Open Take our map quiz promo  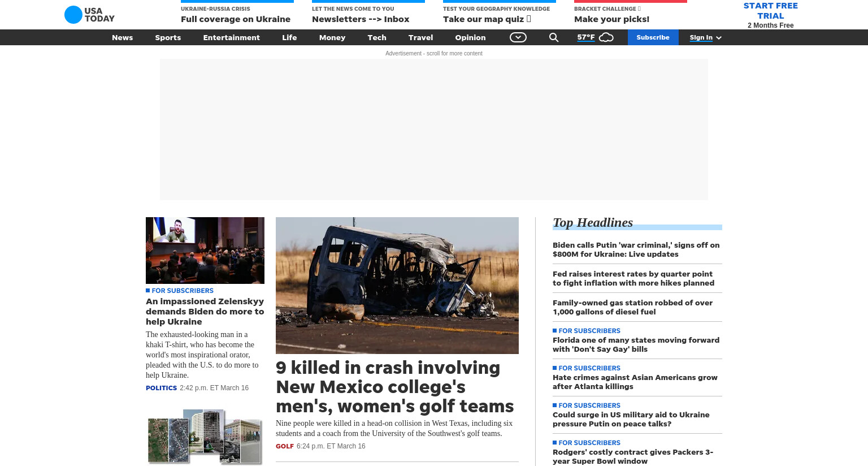click(487, 19)
